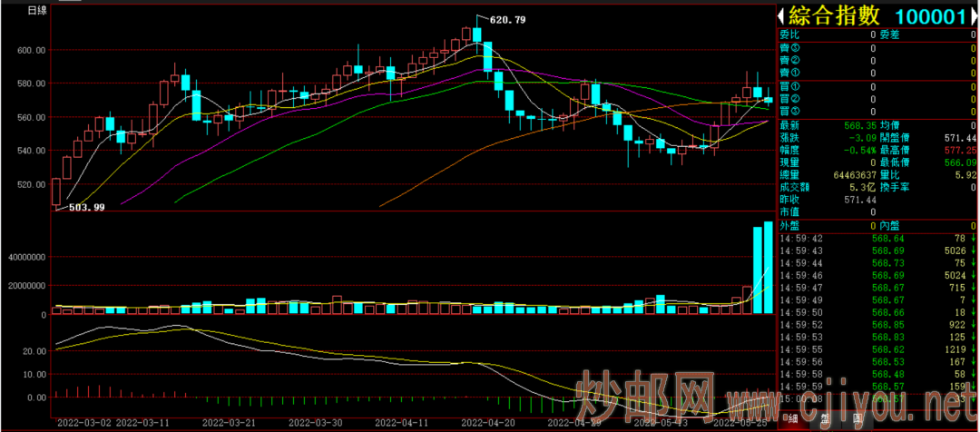
Task: Click the 600.00 price axis label
Action: pyautogui.click(x=30, y=50)
